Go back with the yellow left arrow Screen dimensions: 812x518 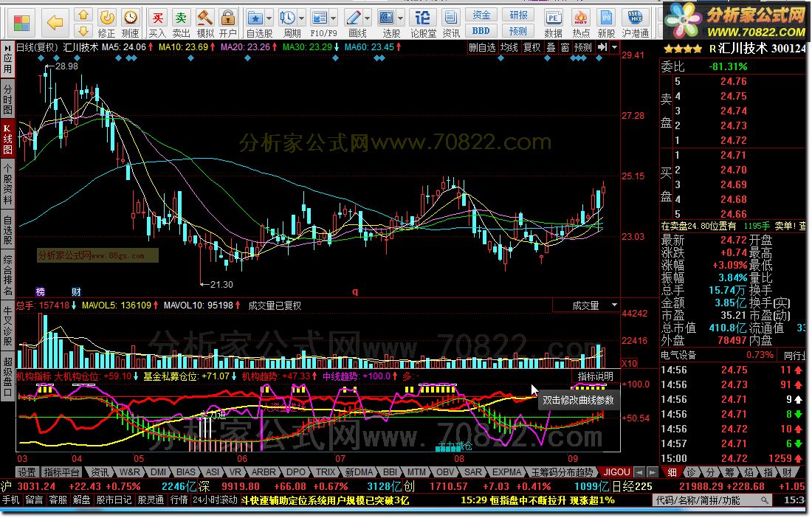55,22
